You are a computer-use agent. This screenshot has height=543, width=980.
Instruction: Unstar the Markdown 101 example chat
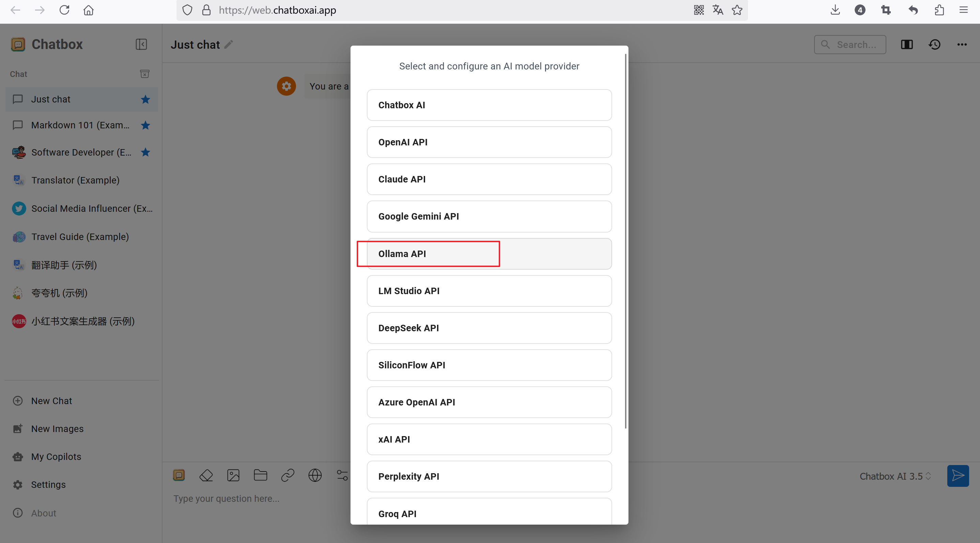coord(145,125)
